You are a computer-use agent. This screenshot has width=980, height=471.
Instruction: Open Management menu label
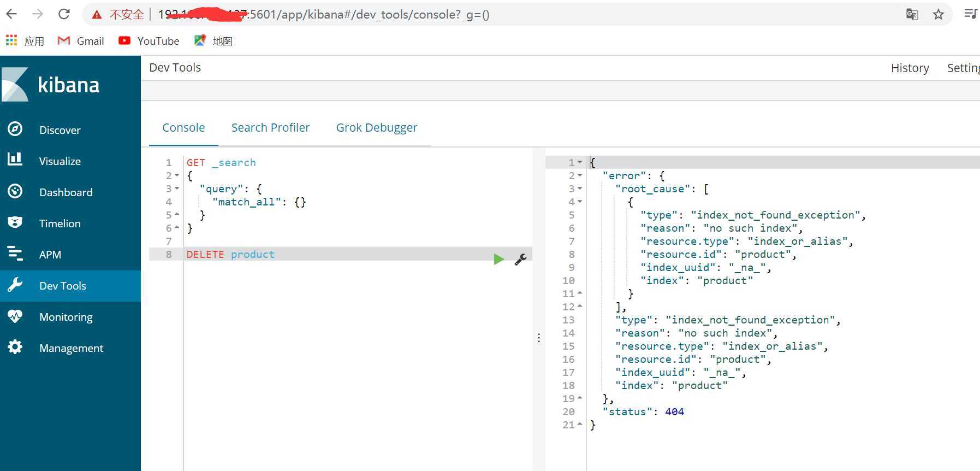pyautogui.click(x=71, y=348)
